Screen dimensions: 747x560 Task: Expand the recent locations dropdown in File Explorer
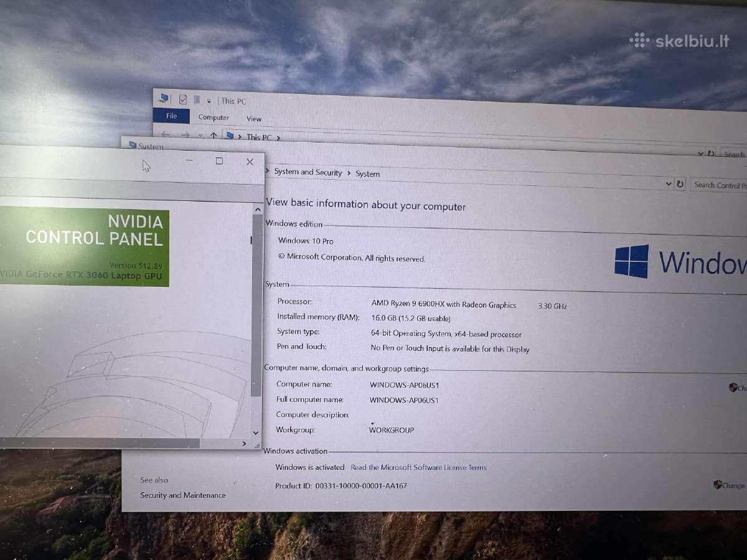click(x=200, y=135)
